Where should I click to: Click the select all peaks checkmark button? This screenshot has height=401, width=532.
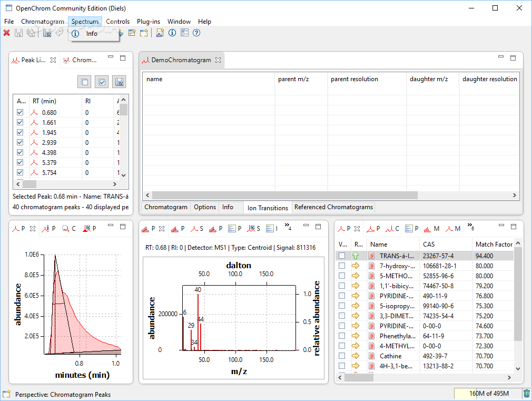click(102, 82)
